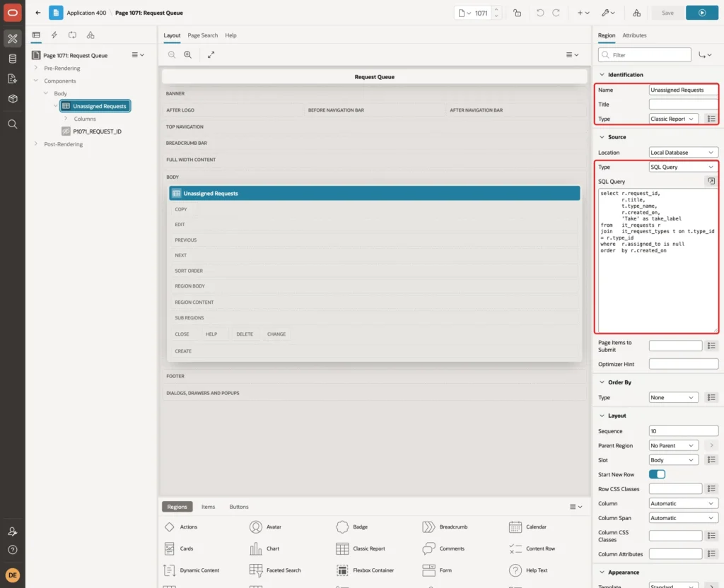This screenshot has height=588, width=724.
Task: Click the Application 400 page icon
Action: 56,13
